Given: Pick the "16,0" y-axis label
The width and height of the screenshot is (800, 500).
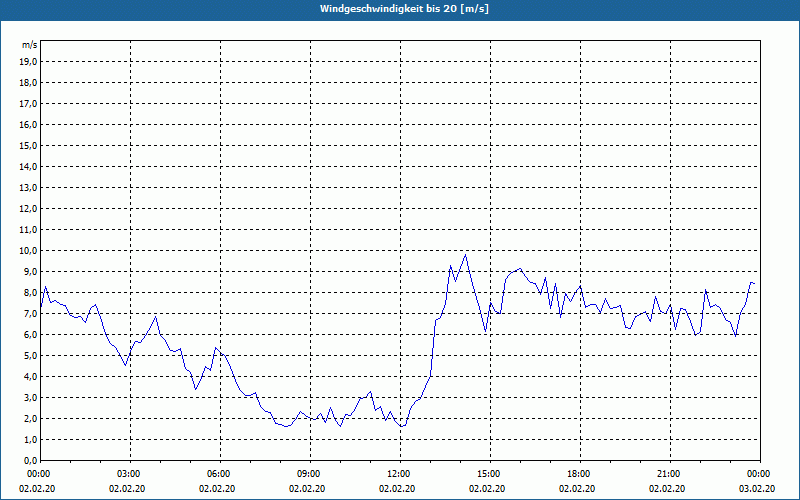Looking at the screenshot, I should tap(29, 124).
